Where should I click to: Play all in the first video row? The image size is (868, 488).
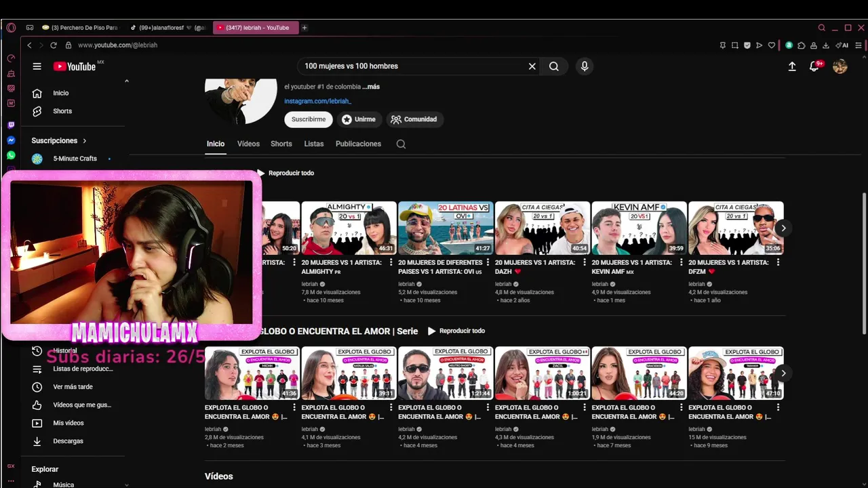pyautogui.click(x=285, y=173)
